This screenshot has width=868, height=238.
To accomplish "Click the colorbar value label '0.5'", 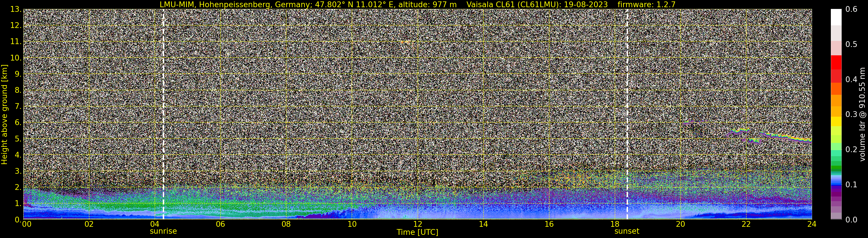I will pyautogui.click(x=852, y=44).
